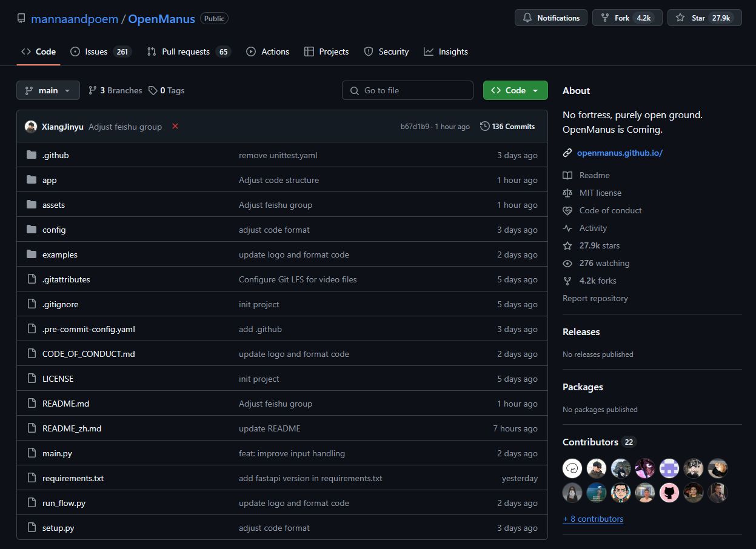Click the repository icon beside mannaandpoem
This screenshot has height=549, width=756.
(21, 18)
